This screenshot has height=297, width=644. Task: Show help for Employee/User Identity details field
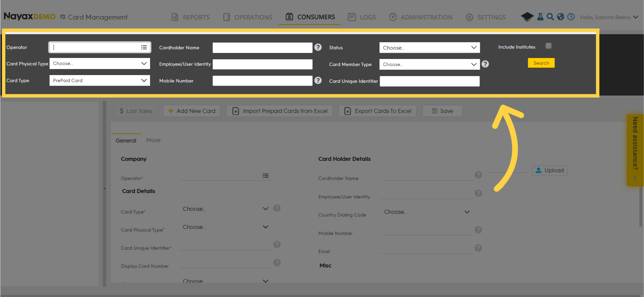point(478,193)
